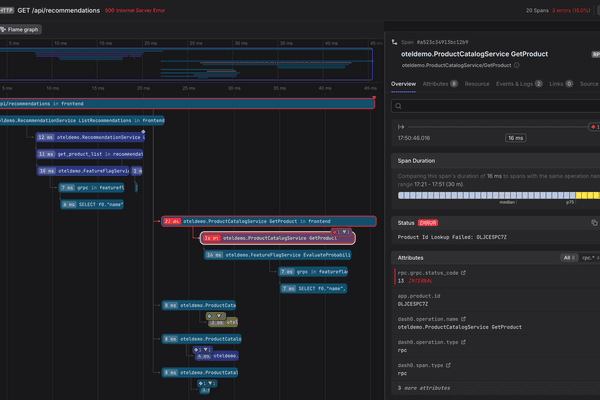Screen dimensions: 600x400
Task: Open the Resource tab
Action: coord(477,84)
